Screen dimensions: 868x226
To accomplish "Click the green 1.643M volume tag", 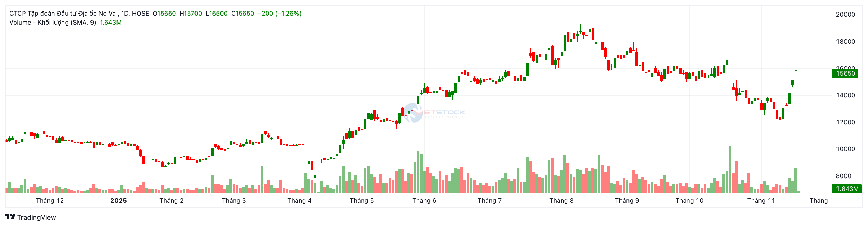I will [x=846, y=189].
